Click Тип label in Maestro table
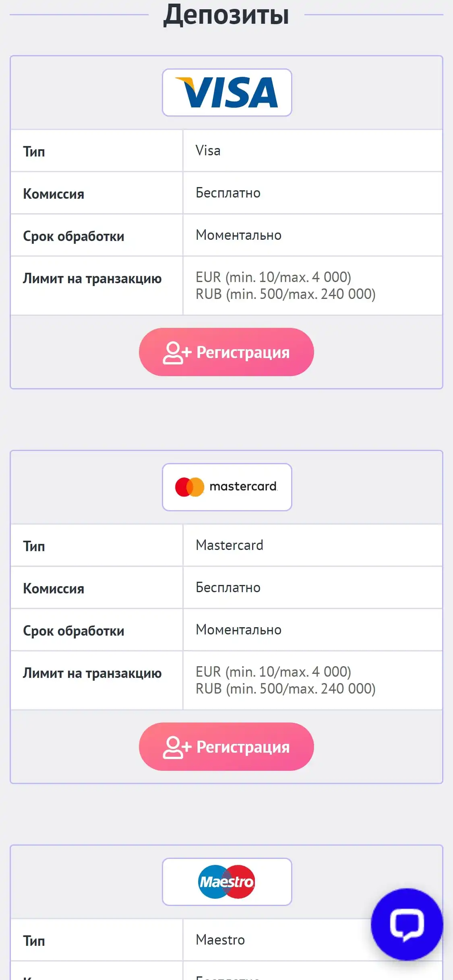 point(34,941)
